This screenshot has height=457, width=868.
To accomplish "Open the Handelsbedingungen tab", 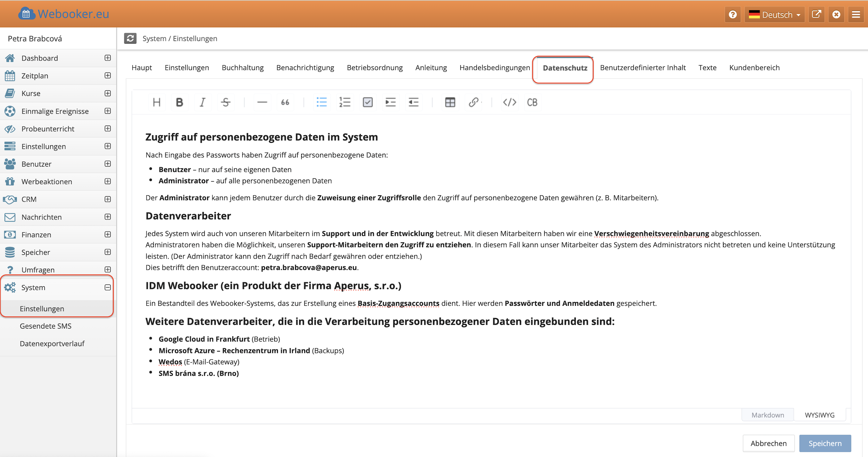I will point(495,68).
